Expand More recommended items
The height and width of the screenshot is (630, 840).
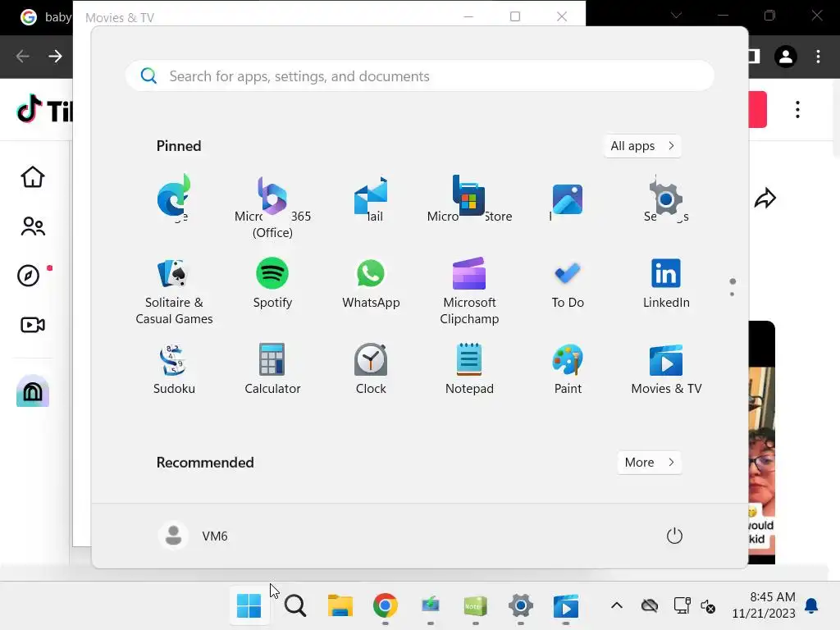pos(649,463)
